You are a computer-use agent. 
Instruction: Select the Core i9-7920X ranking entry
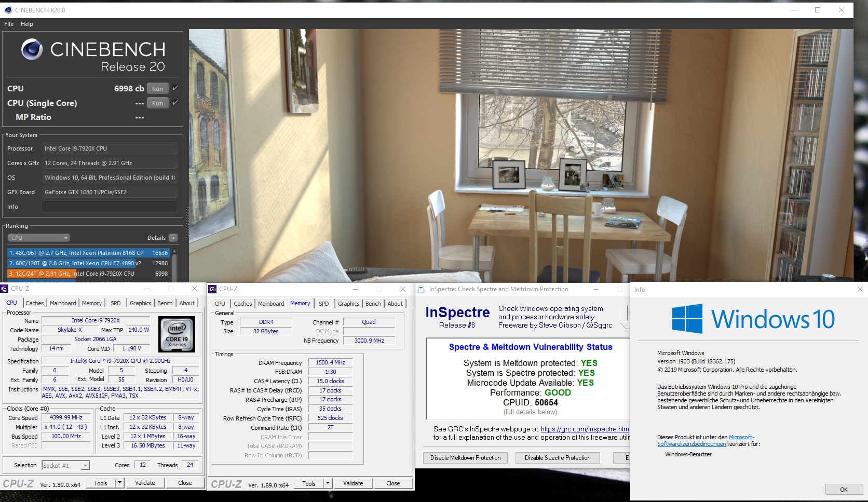(x=89, y=274)
